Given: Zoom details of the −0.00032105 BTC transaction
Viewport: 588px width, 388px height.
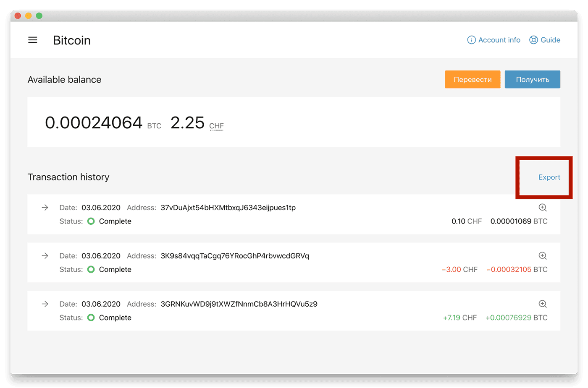Looking at the screenshot, I should click(x=543, y=256).
